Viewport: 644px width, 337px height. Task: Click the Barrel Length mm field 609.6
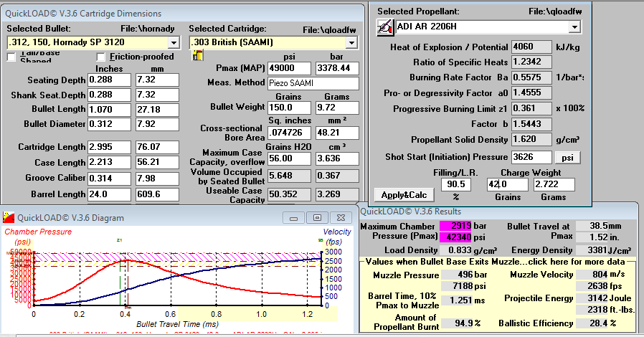pyautogui.click(x=157, y=194)
